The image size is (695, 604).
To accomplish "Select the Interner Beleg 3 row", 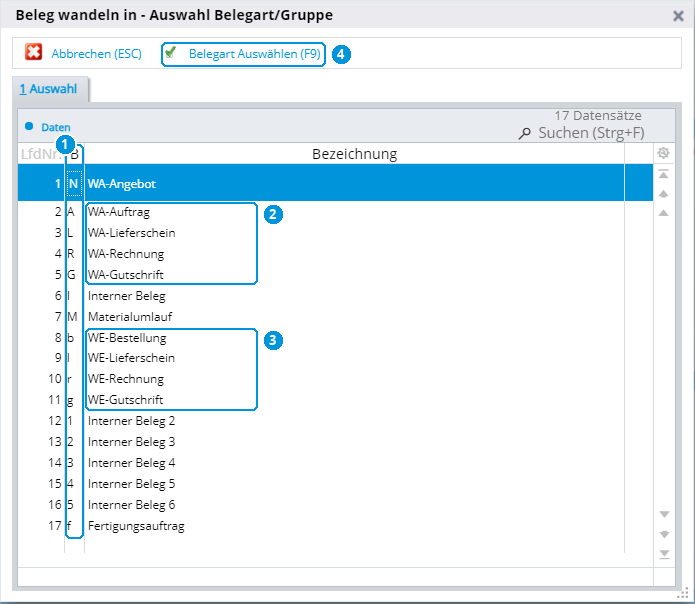I will pyautogui.click(x=336, y=442).
